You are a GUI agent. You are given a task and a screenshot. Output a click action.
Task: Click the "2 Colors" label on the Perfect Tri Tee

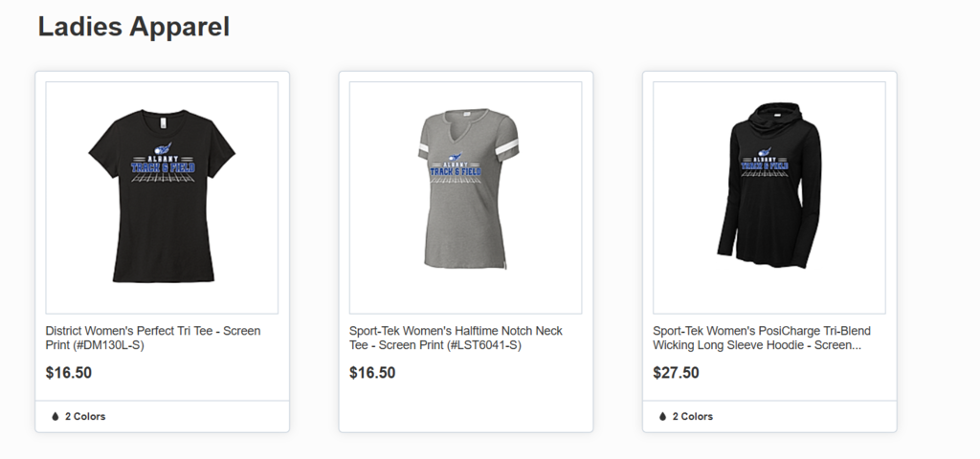(x=85, y=417)
